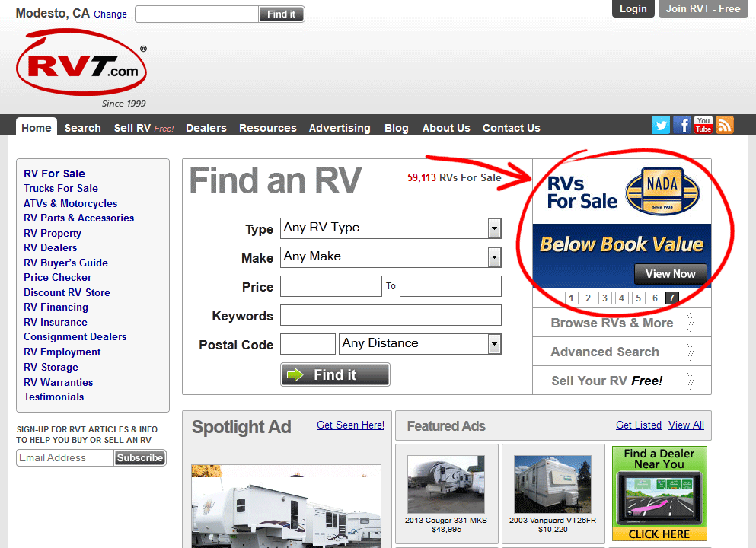Click View All featured ads link

point(686,425)
